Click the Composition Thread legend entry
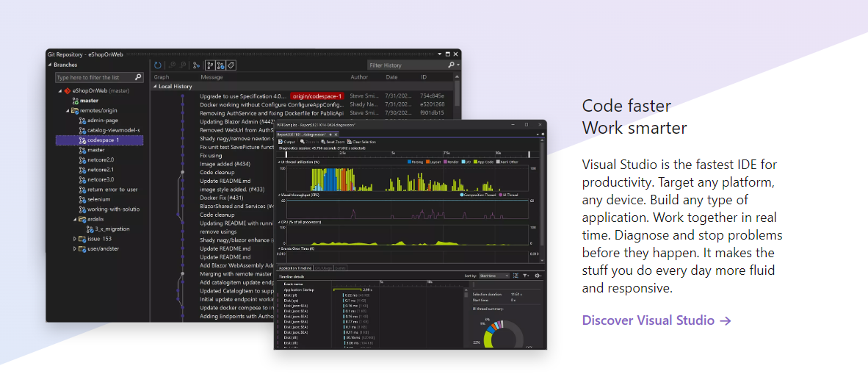This screenshot has width=868, height=377. pos(478,195)
